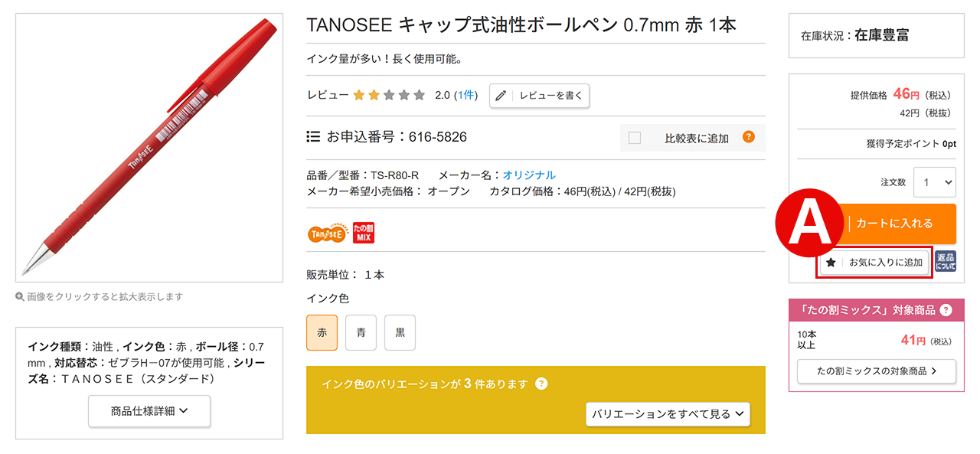
Task: Click magnifier icon under product image
Action: pyautogui.click(x=20, y=296)
